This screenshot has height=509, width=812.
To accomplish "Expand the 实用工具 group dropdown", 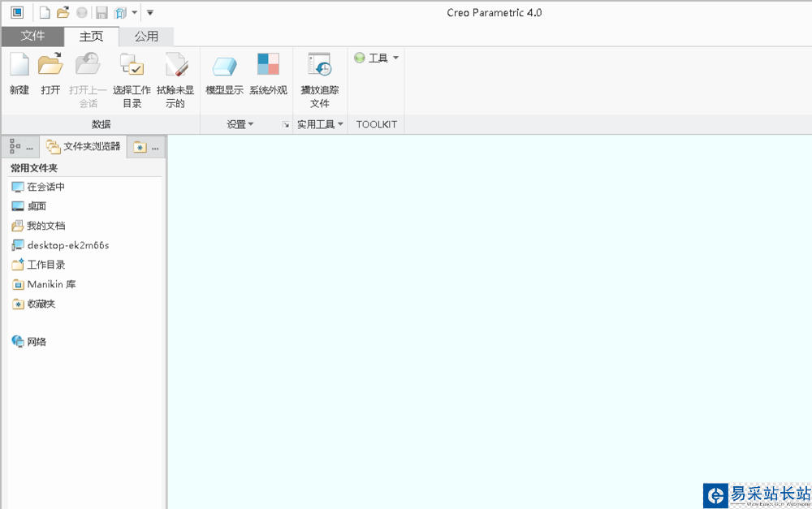I will click(320, 124).
